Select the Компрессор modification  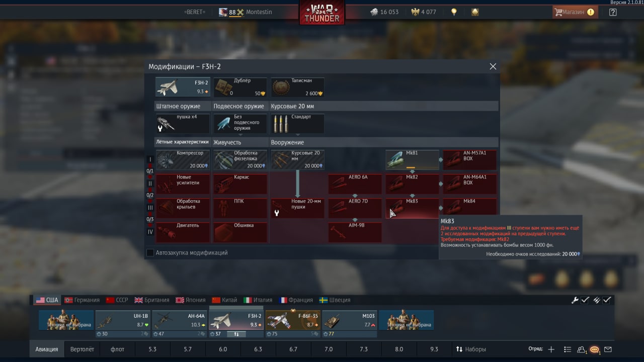[x=183, y=160]
